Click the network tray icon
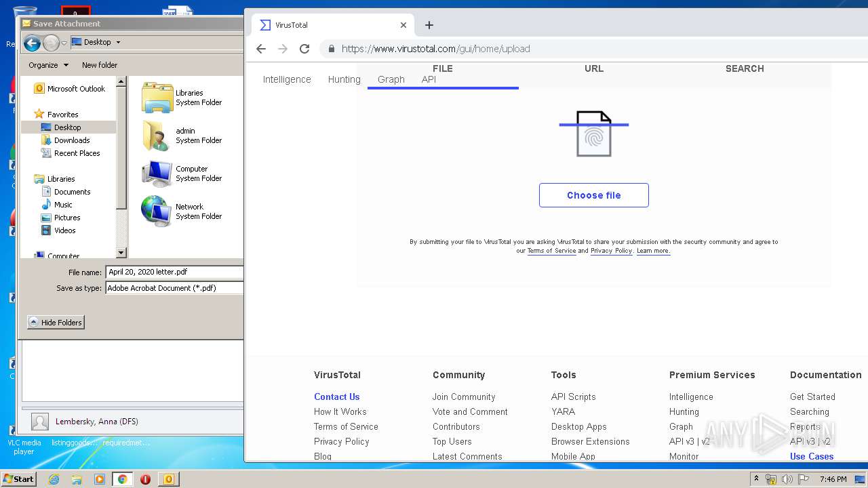The image size is (868, 488). [772, 479]
